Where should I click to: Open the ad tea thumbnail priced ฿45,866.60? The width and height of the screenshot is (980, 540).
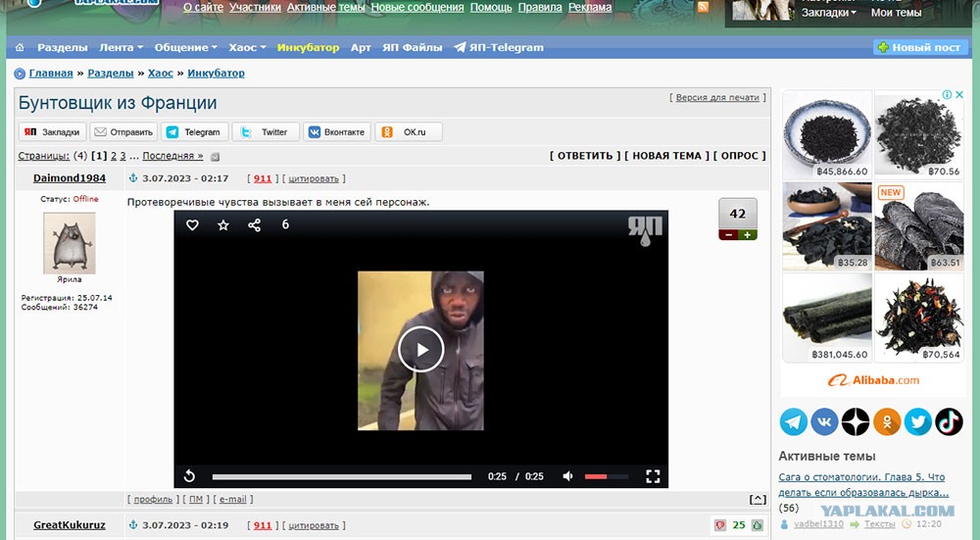click(x=827, y=135)
